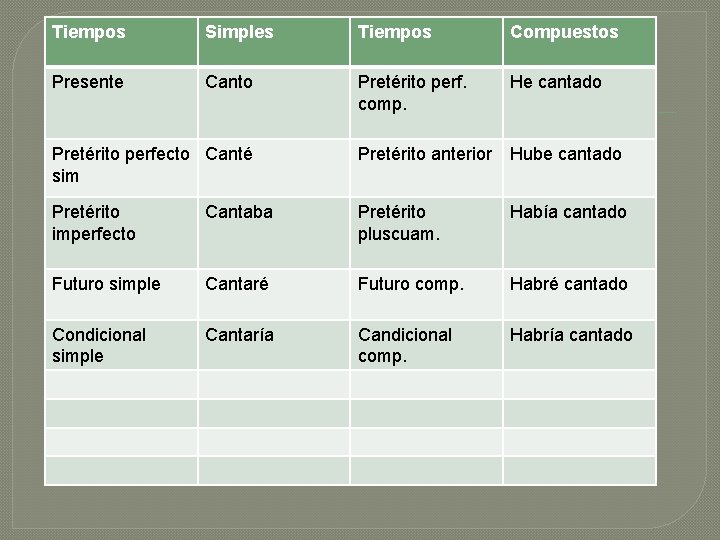Select the 'Pretérito pluscuam.' cell

pos(426,233)
